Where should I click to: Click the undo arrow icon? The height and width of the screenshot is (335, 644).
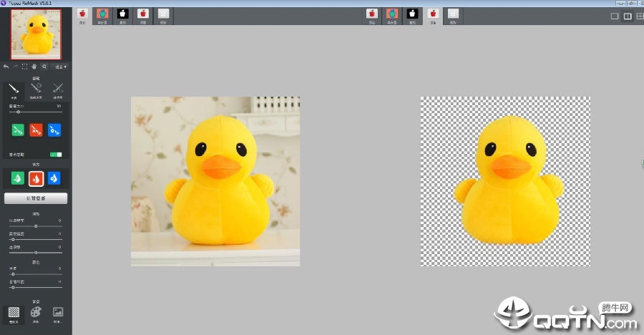point(6,66)
